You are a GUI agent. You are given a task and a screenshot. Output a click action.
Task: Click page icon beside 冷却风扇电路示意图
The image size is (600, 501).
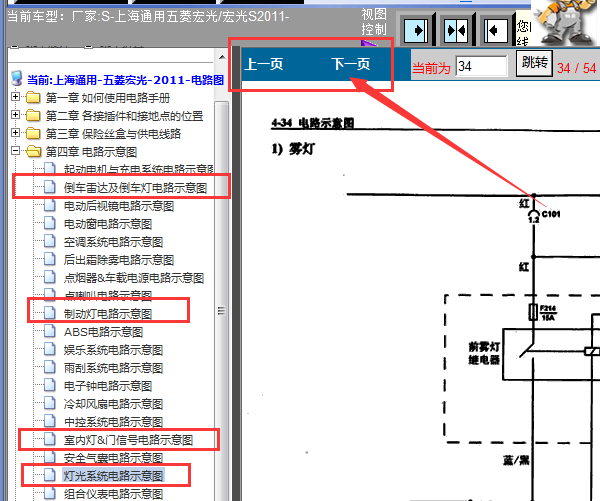49,403
